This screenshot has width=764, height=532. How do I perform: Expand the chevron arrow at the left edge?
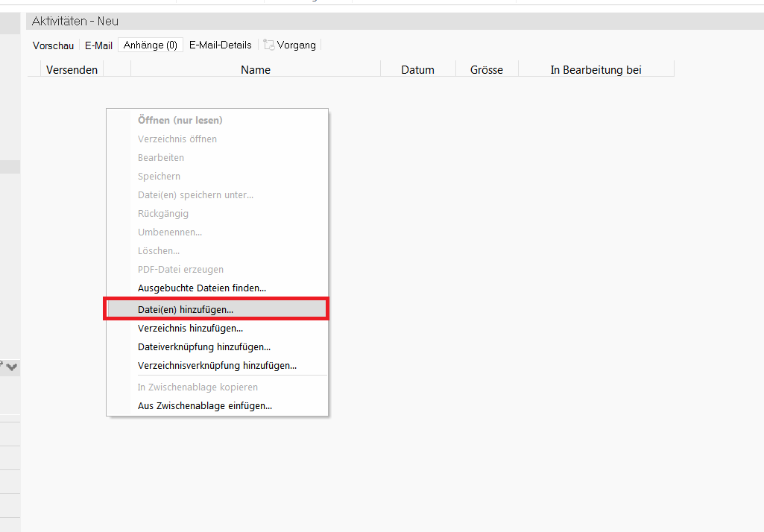(13, 367)
